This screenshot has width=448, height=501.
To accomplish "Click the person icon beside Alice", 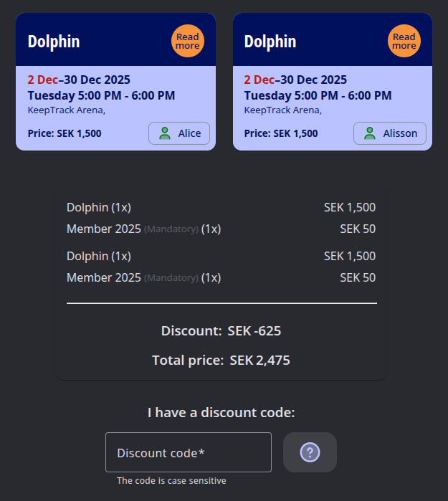I will click(165, 133).
